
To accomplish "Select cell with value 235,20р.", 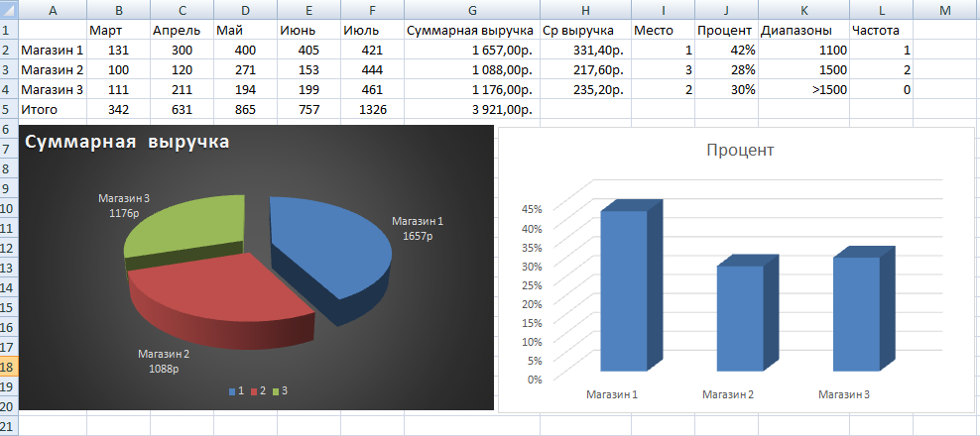I will point(585,90).
